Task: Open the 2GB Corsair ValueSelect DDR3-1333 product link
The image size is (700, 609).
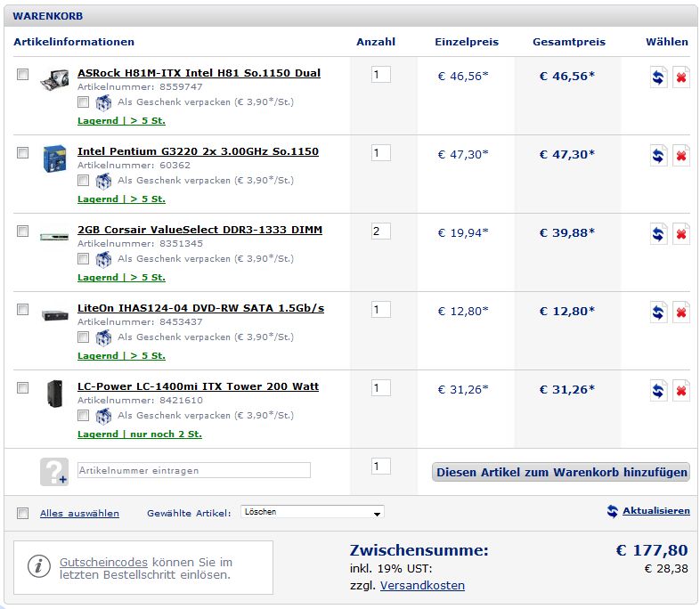Action: pyautogui.click(x=199, y=230)
